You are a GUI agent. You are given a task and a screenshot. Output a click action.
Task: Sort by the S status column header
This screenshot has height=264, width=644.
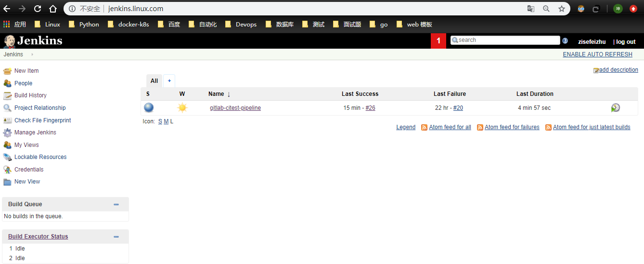tap(148, 94)
